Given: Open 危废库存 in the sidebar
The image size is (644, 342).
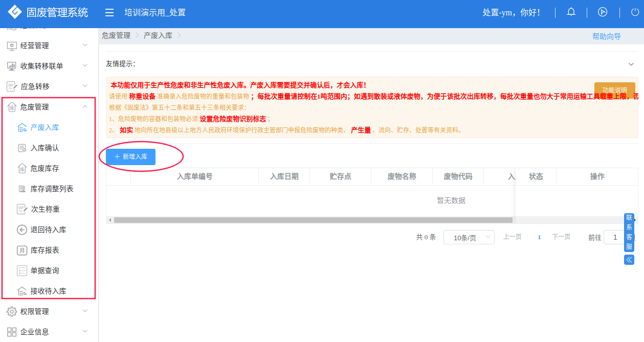Looking at the screenshot, I should click(45, 168).
